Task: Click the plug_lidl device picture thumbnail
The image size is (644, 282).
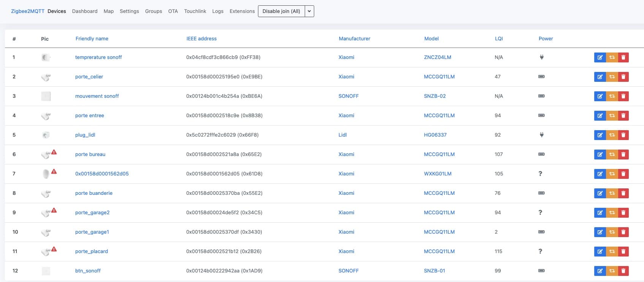Action: [x=46, y=135]
